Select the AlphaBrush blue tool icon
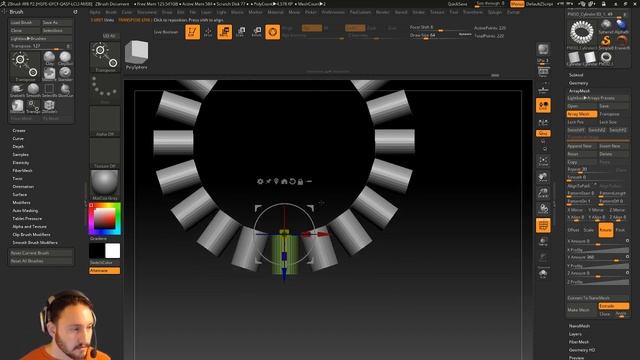 [622, 25]
